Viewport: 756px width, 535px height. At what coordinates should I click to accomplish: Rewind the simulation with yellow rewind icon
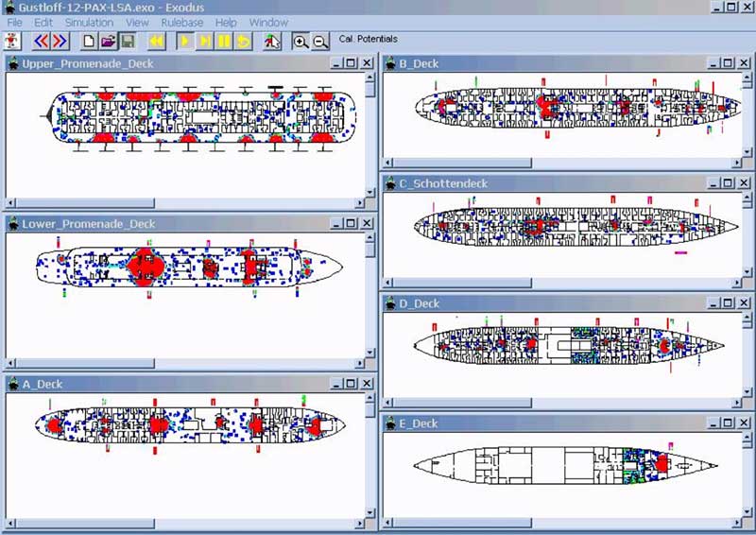coord(157,41)
